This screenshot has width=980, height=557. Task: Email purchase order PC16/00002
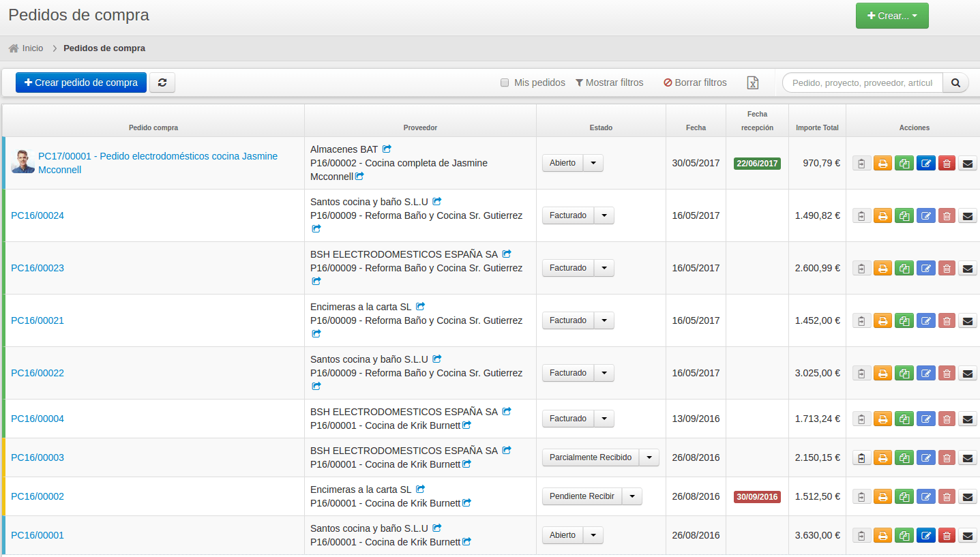tap(968, 496)
